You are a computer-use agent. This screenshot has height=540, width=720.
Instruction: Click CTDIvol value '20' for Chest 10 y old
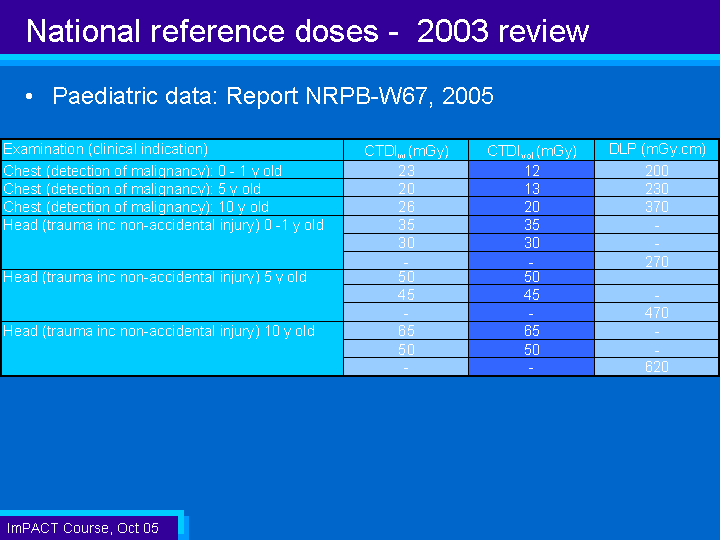pos(532,207)
